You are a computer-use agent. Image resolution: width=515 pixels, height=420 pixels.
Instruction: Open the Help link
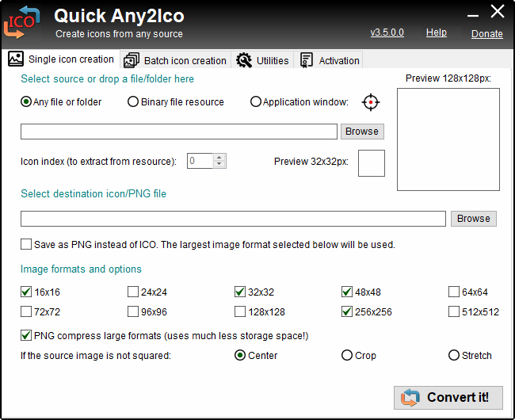click(x=437, y=32)
